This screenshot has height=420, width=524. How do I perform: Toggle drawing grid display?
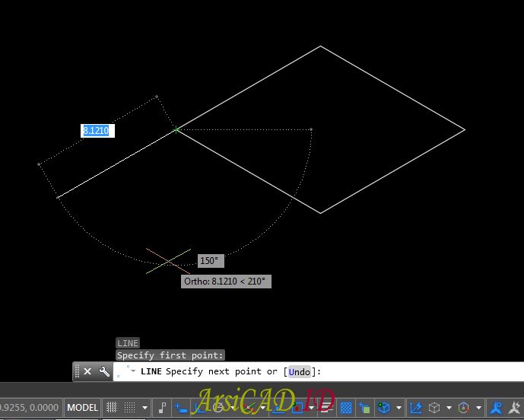pos(112,408)
